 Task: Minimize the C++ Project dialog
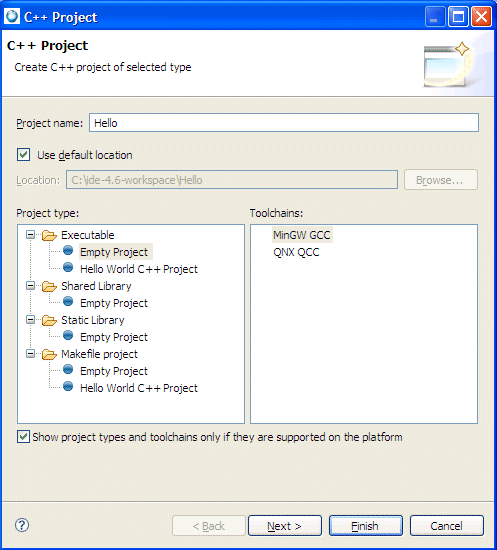435,16
